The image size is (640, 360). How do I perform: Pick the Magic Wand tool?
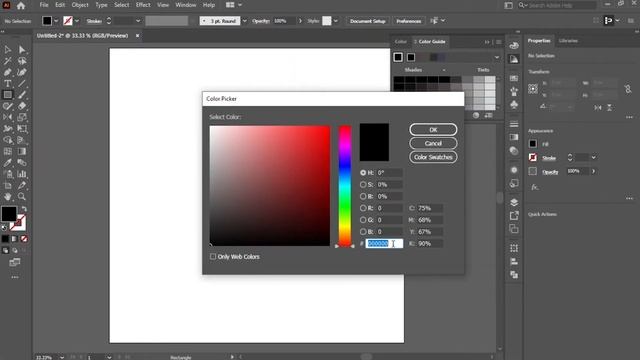click(x=7, y=61)
